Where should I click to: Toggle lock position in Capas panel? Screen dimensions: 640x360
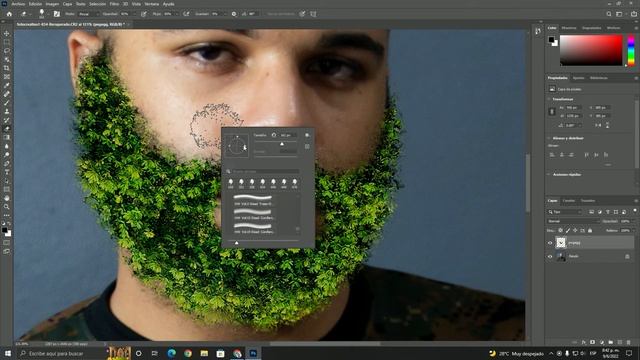[x=575, y=231]
